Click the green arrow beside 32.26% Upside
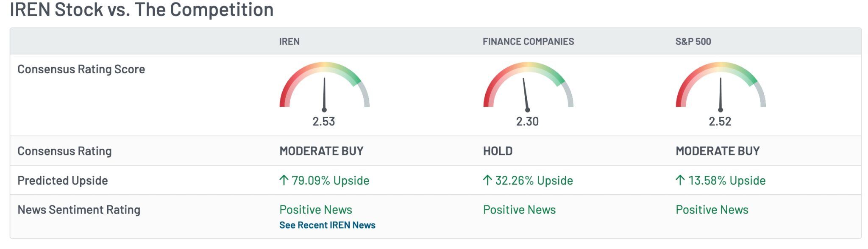868x249 pixels. point(487,180)
